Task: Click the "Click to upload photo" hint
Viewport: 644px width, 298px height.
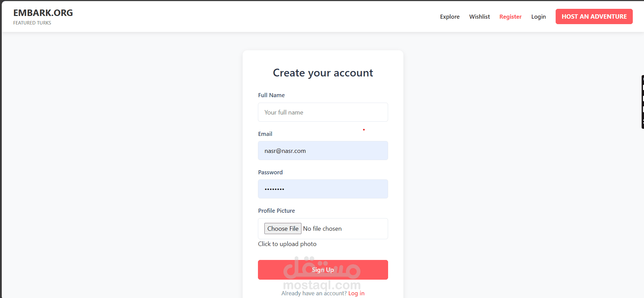Action: point(287,244)
